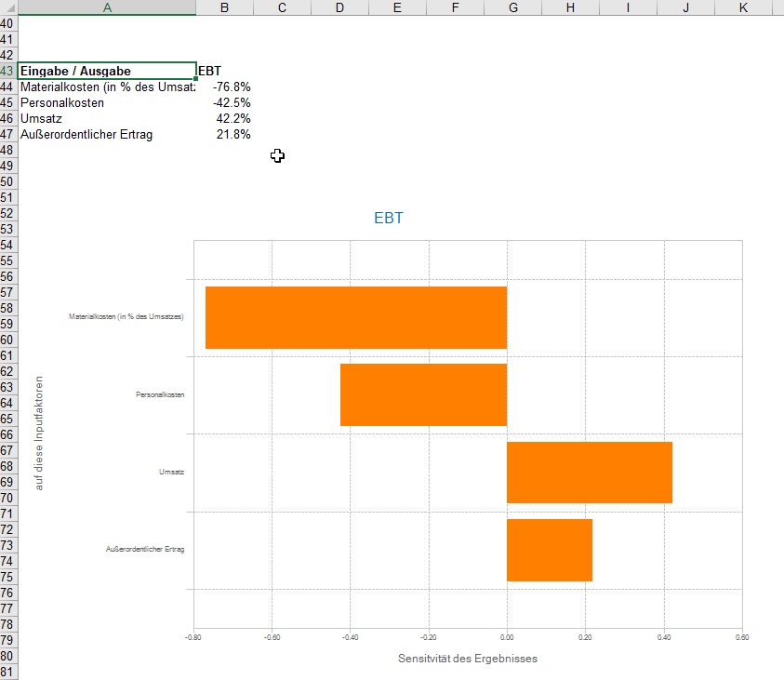Select row 43 via its row header

pyautogui.click(x=8, y=71)
